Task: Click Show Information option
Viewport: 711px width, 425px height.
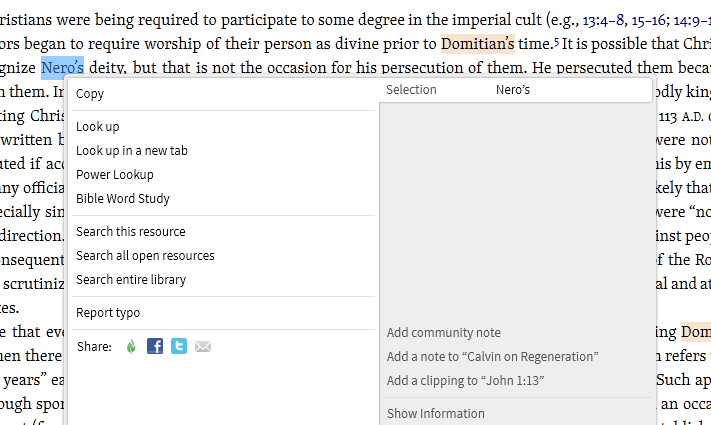Action: (x=436, y=414)
